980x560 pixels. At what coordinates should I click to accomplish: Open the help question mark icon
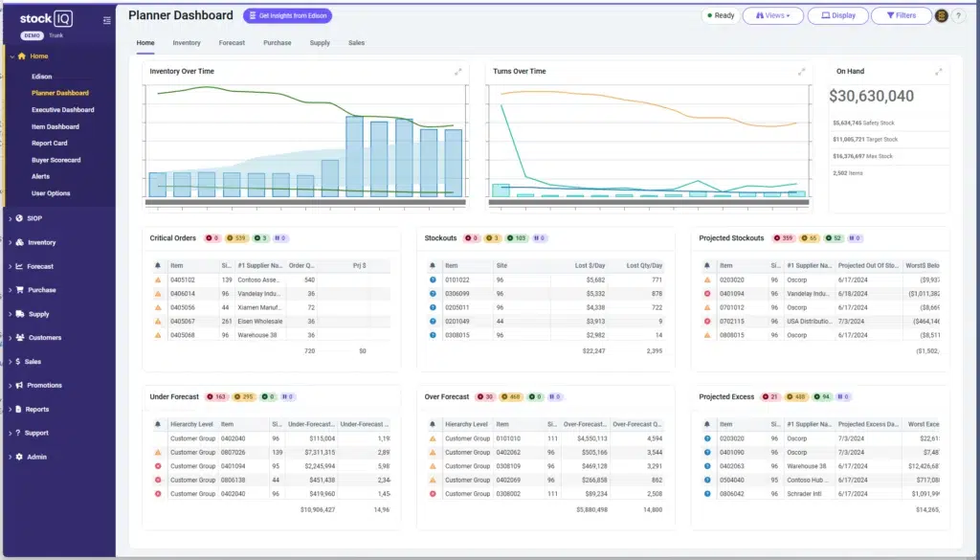click(x=958, y=16)
